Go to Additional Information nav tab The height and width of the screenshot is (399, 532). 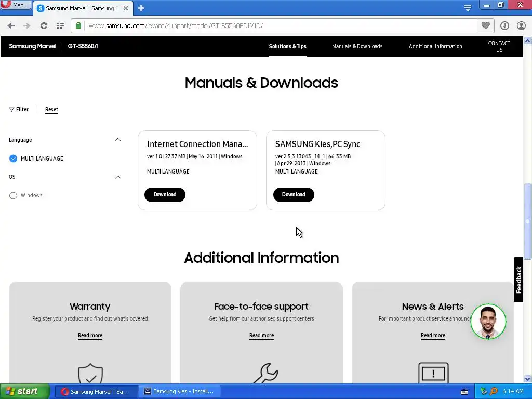435,46
